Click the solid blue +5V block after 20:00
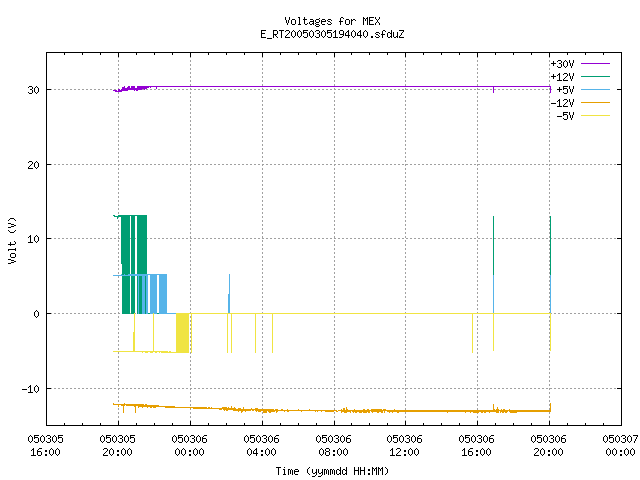 [x=162, y=294]
